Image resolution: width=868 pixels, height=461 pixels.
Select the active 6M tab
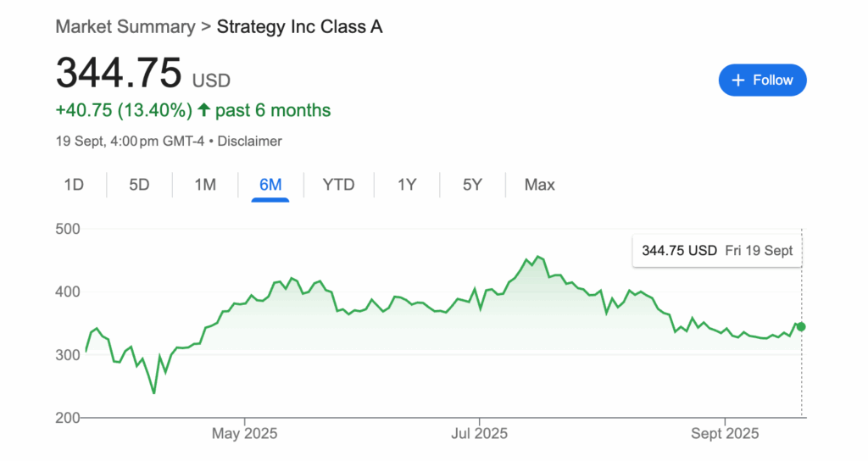[270, 185]
